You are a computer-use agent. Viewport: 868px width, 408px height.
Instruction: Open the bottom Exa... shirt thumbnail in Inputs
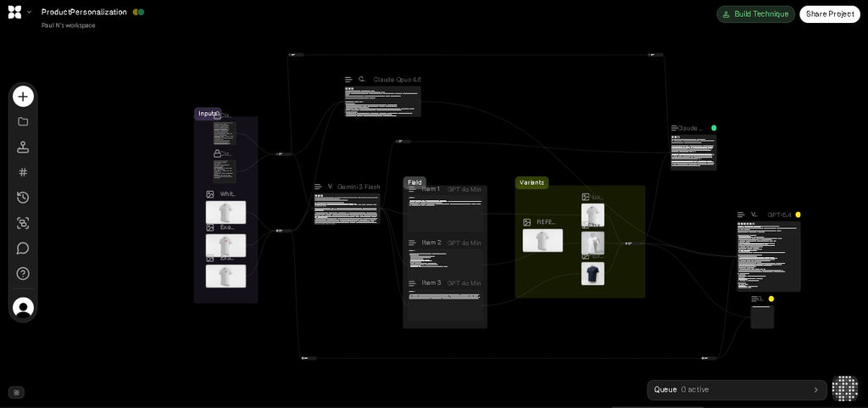pyautogui.click(x=225, y=276)
